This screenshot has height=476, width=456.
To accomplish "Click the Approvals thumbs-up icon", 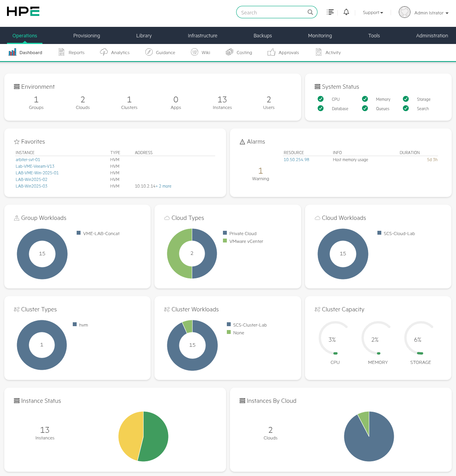I will [272, 52].
